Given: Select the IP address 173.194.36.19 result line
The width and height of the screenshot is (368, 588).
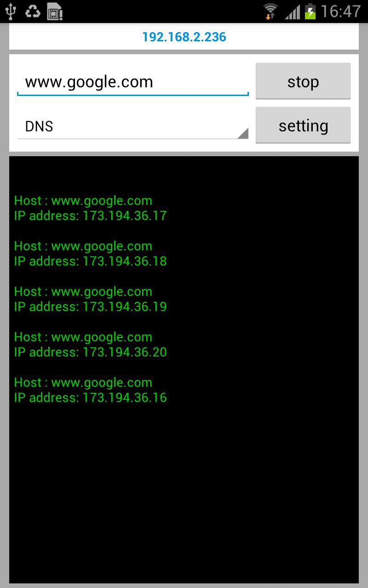Looking at the screenshot, I should point(90,306).
